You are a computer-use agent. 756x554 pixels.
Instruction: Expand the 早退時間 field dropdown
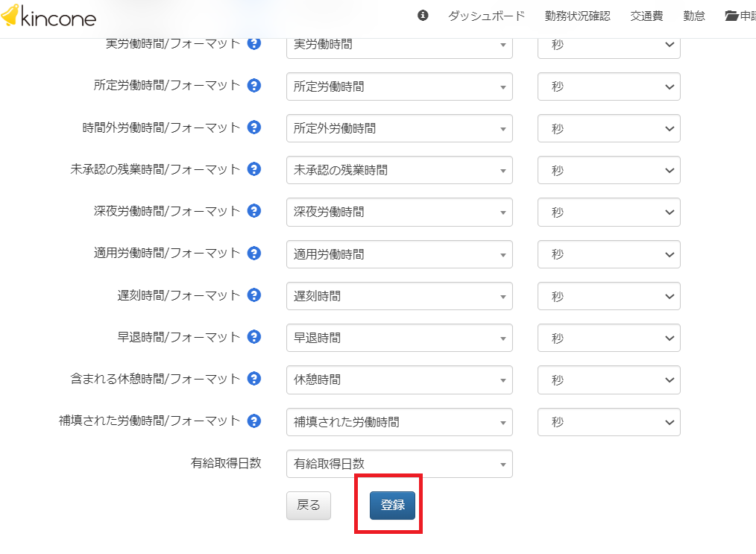[399, 338]
